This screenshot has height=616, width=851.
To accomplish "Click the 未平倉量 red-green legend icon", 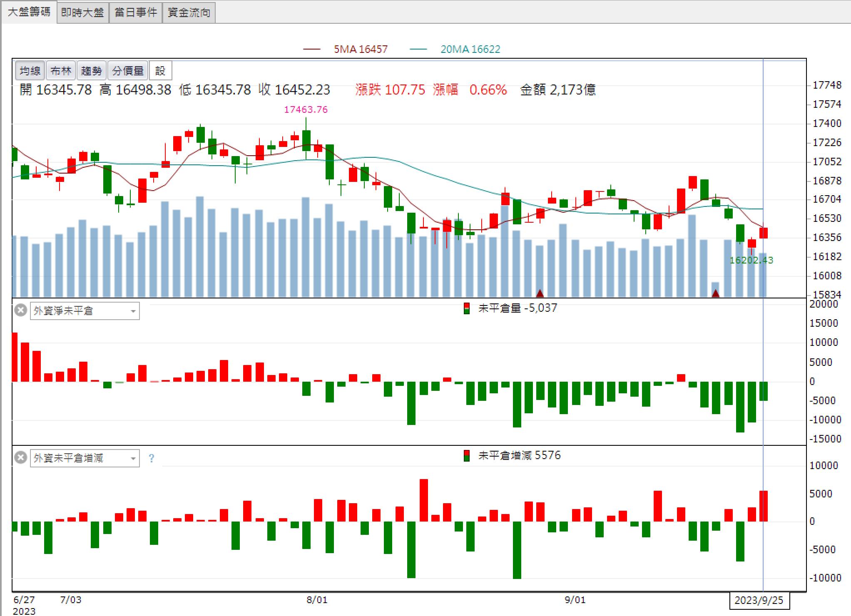I will coord(467,308).
